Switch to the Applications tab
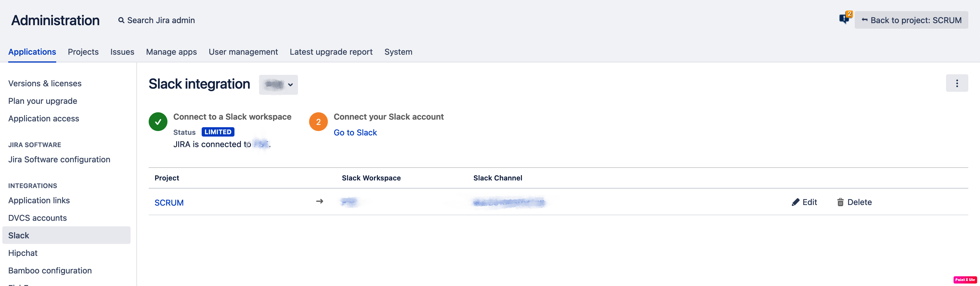The width and height of the screenshot is (980, 286). 32,52
